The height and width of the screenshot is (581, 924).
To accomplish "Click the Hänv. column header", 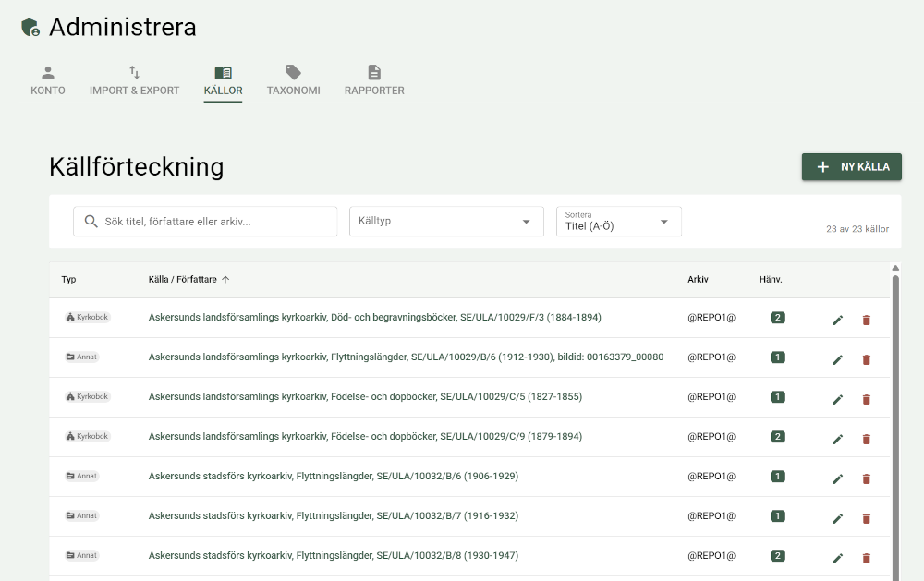I will click(771, 279).
